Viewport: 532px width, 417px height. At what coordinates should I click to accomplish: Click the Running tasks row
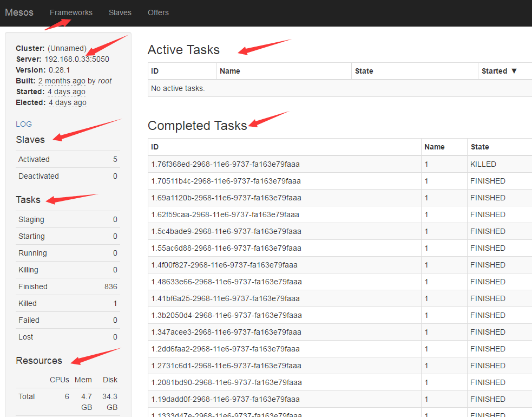click(68, 253)
